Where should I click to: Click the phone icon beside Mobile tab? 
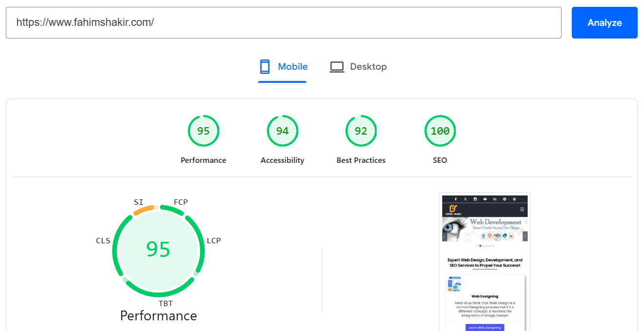[264, 66]
